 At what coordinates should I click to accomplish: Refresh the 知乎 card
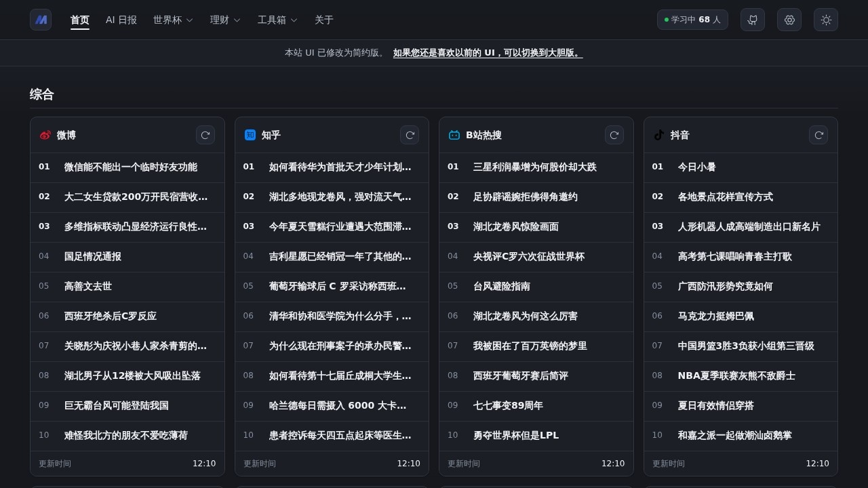[410, 135]
